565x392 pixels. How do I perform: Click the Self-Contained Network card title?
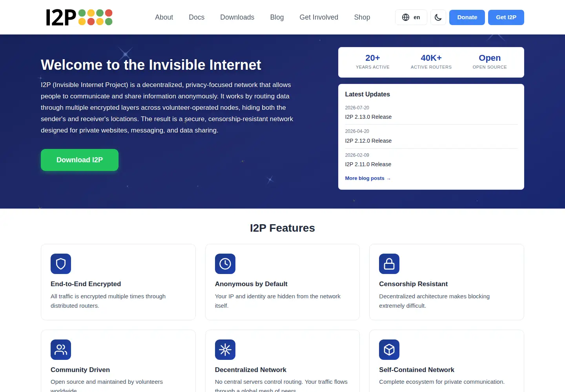tap(417, 370)
